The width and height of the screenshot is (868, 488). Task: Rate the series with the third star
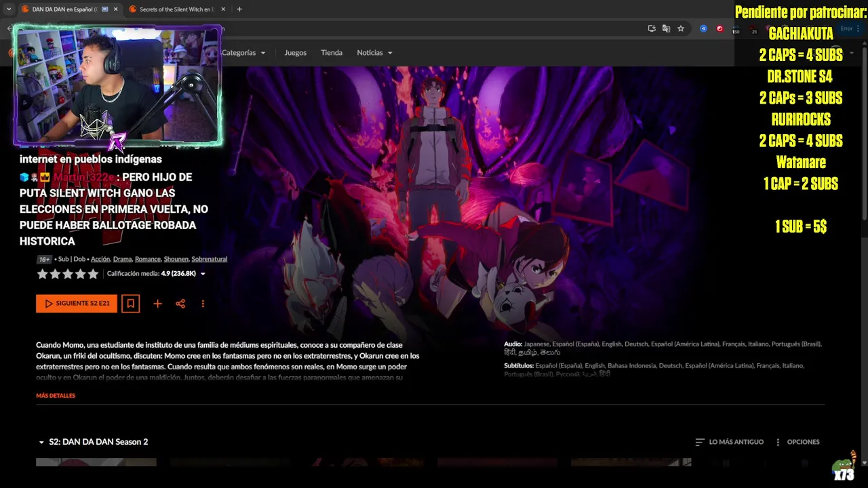pos(68,274)
